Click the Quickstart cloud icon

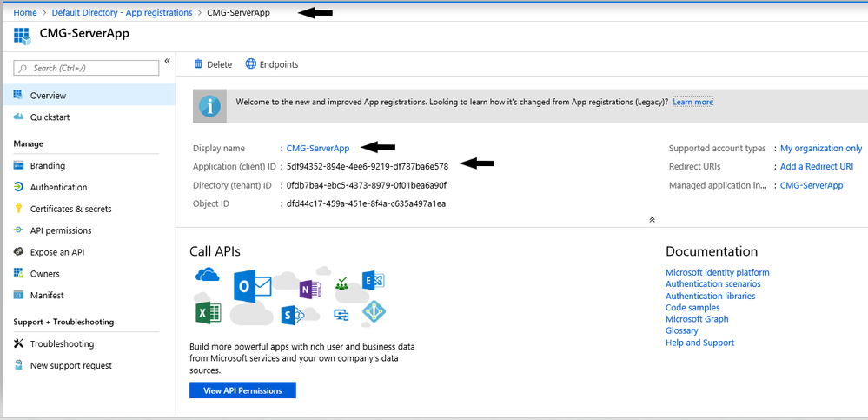(18, 117)
